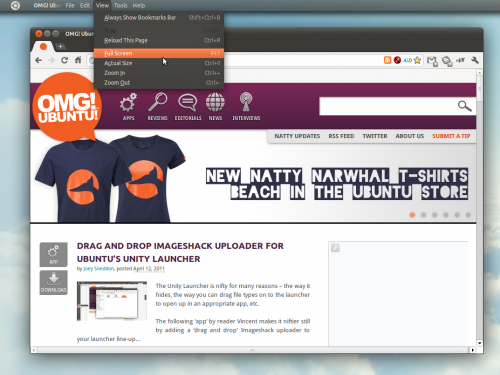
Task: Click the open View menu title
Action: pos(102,5)
